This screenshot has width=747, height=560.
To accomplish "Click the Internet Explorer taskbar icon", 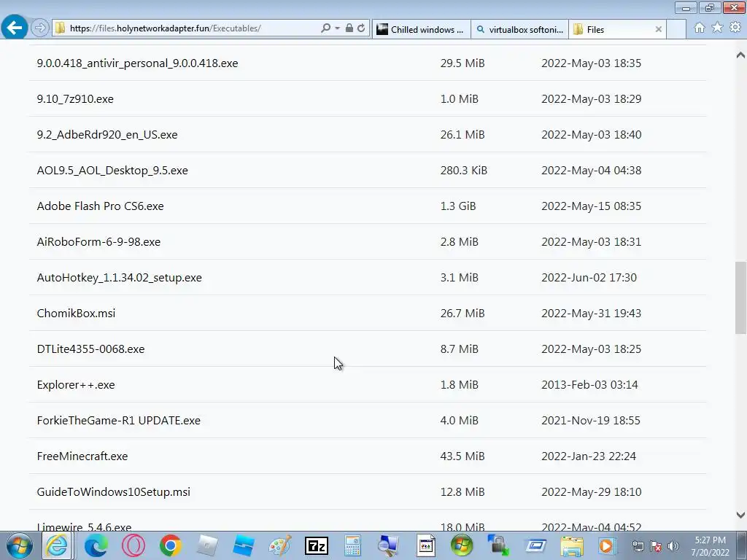I will pyautogui.click(x=57, y=545).
